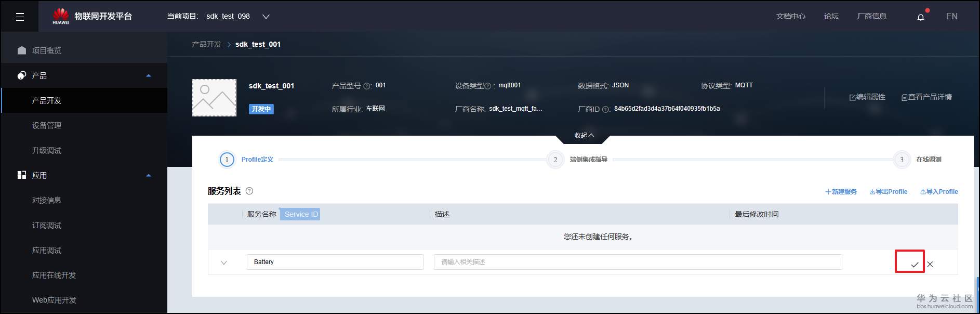The height and width of the screenshot is (314, 980).
Task: Click the 开发中 status badge
Action: pyautogui.click(x=261, y=109)
